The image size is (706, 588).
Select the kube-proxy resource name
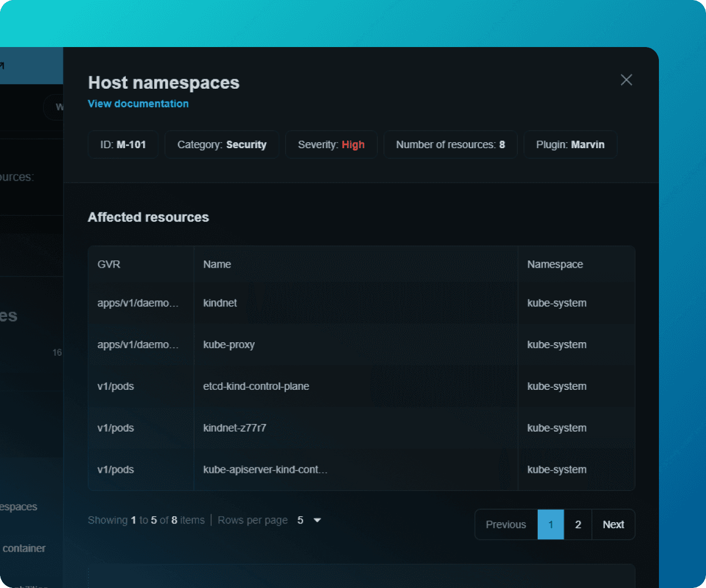point(229,345)
